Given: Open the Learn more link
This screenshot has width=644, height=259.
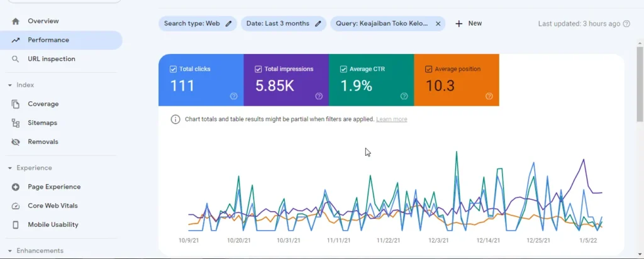Looking at the screenshot, I should pos(391,119).
